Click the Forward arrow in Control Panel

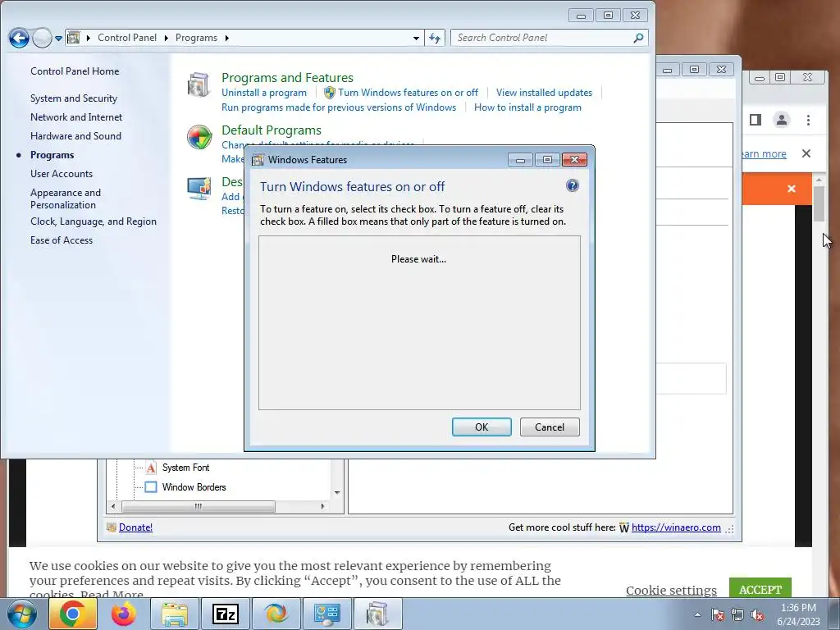[42, 38]
